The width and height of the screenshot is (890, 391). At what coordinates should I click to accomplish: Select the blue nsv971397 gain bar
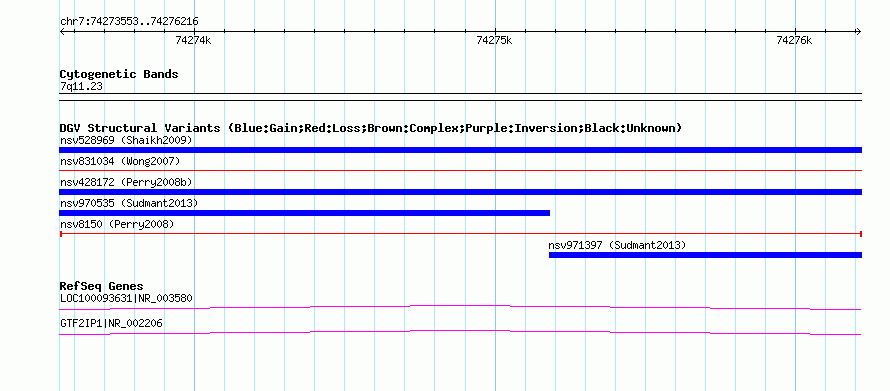pyautogui.click(x=706, y=255)
